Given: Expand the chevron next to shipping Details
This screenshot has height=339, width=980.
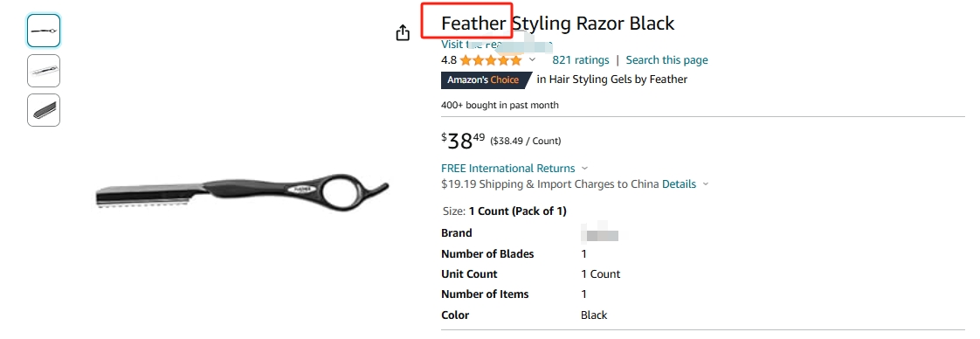Looking at the screenshot, I should 706,183.
